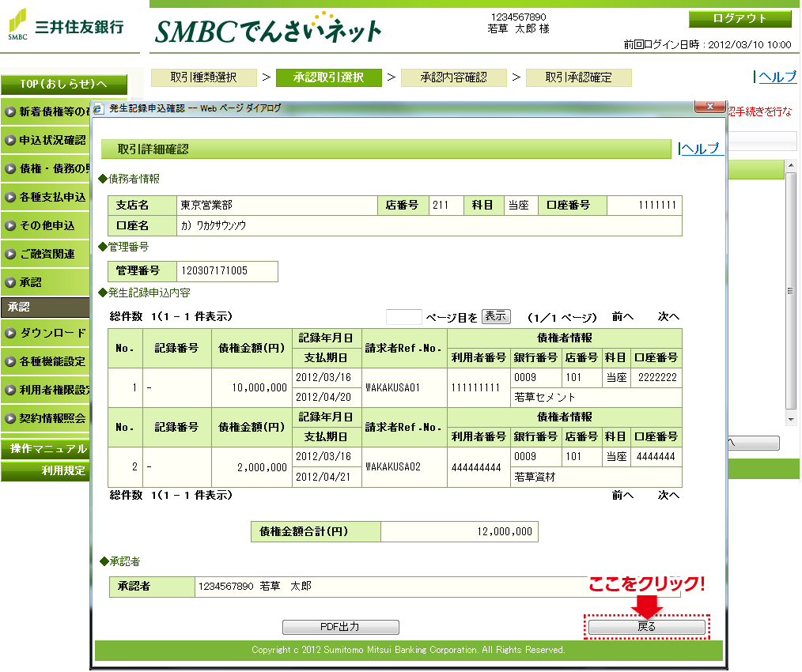Image resolution: width=802 pixels, height=672 pixels.
Task: Click lower 次へ below the table
Action: pos(668,496)
